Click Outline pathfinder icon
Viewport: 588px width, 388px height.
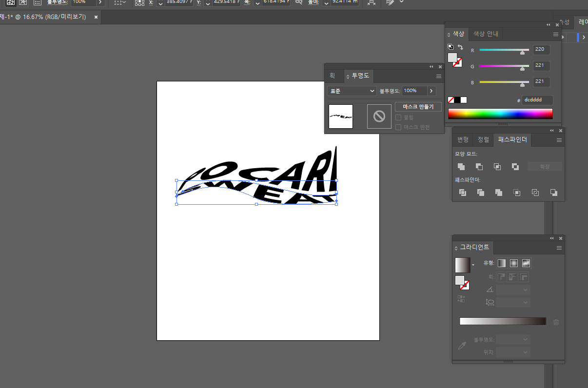tap(535, 193)
